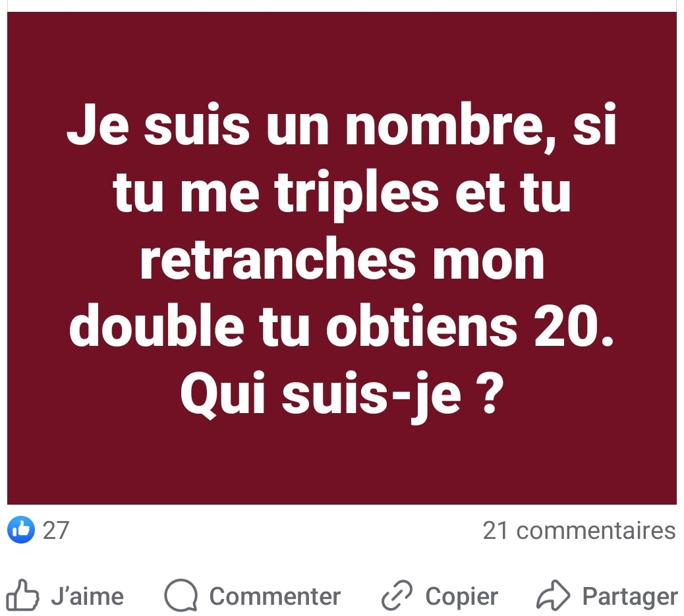Click the "tu me triples et tu" line
Screen dimensions: 684x616
[342, 193]
